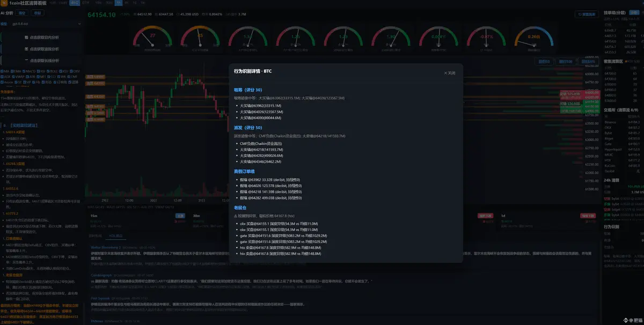
Task: Toggle the MA indicator checkbox
Action: click(x=3, y=71)
